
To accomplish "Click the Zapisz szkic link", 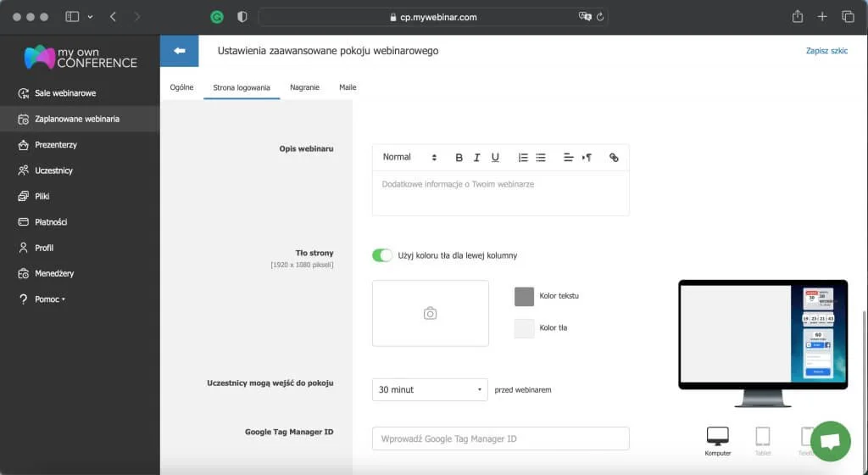I will click(826, 51).
